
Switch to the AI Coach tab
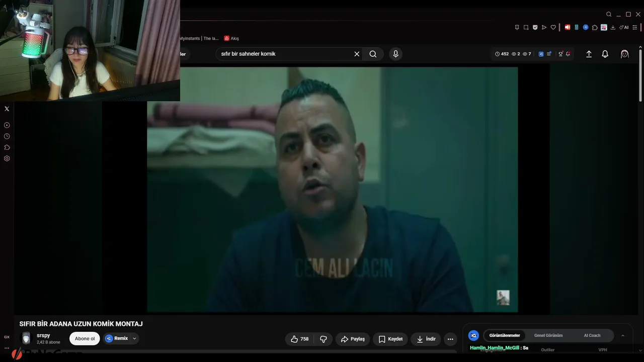pyautogui.click(x=592, y=335)
